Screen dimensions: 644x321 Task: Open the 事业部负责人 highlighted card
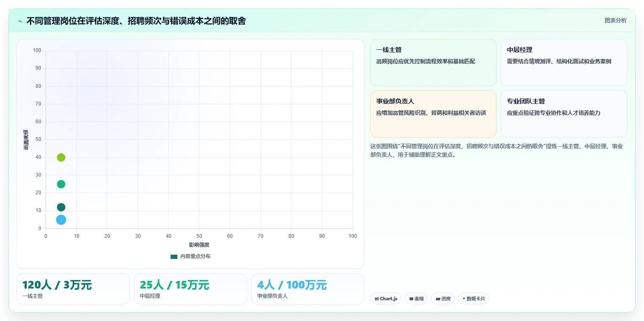click(x=433, y=114)
